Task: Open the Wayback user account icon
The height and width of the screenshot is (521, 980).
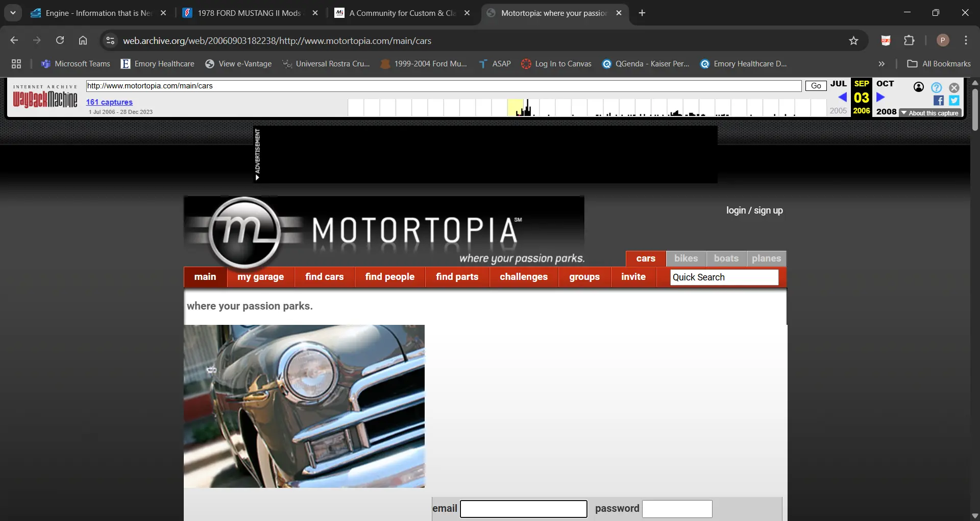Action: coord(919,87)
